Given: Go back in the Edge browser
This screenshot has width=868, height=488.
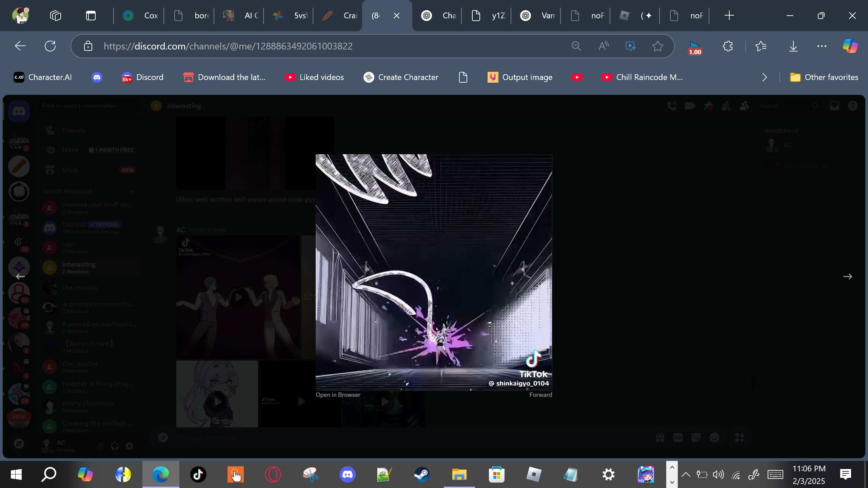Looking at the screenshot, I should [x=20, y=46].
